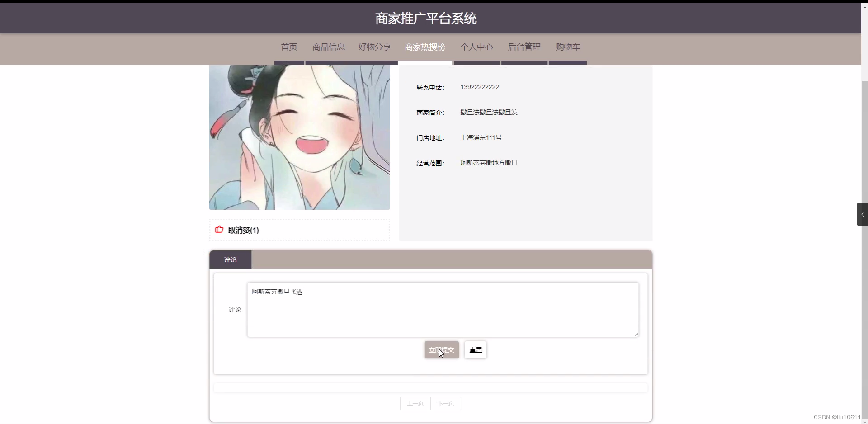Viewport: 868px width, 424px height.
Task: Go to 首页 in navigation bar
Action: pyautogui.click(x=289, y=47)
